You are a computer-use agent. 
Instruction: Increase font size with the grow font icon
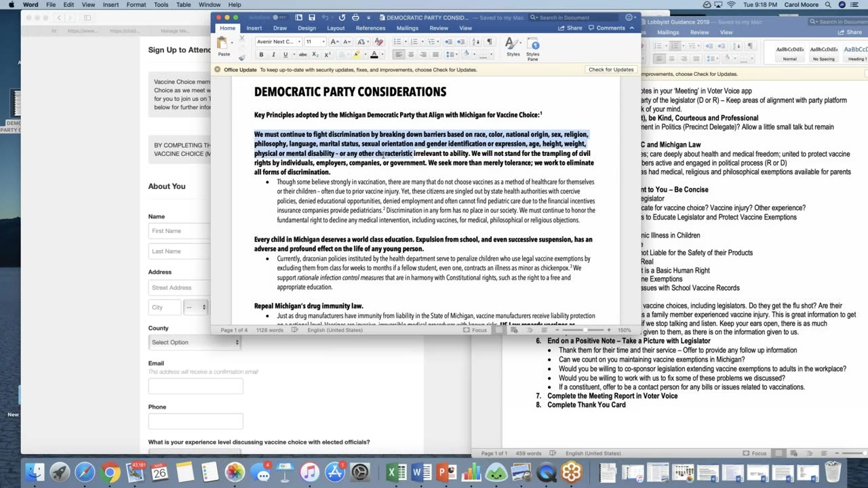coord(335,41)
